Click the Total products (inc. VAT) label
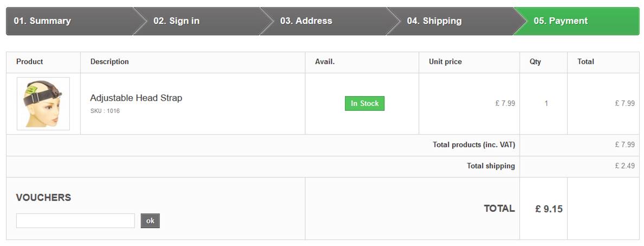The width and height of the screenshot is (644, 246). click(474, 145)
